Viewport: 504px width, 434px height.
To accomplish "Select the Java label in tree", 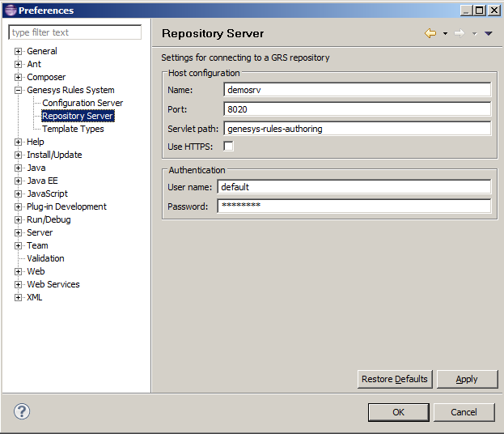I will [x=36, y=168].
